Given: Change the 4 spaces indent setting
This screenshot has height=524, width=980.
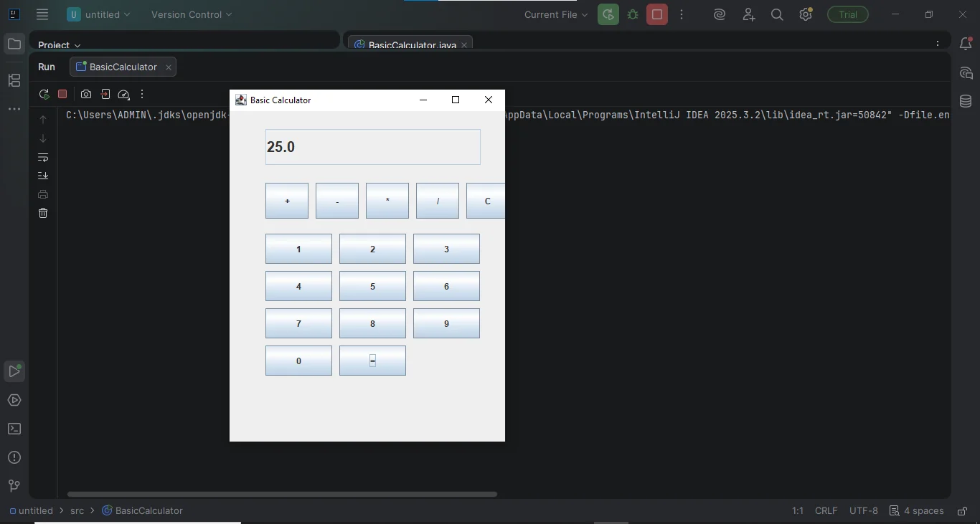Looking at the screenshot, I should click(x=916, y=511).
